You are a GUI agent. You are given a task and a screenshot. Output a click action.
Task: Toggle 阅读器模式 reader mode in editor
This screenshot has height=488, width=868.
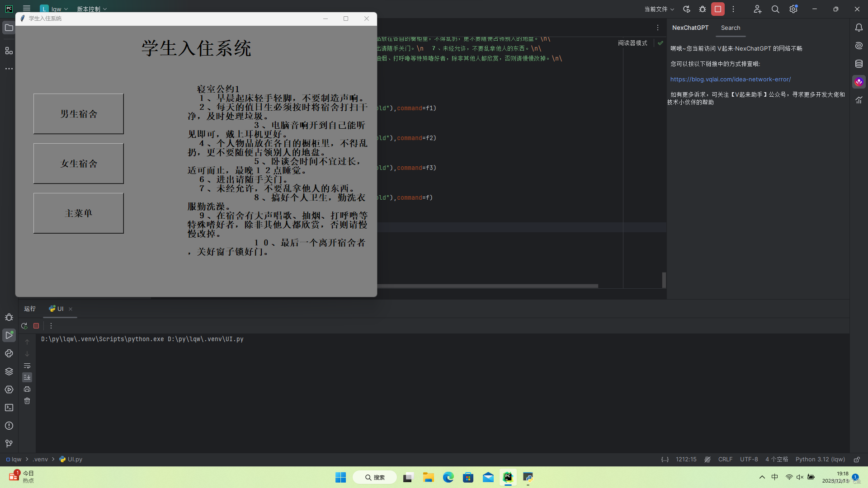point(632,43)
